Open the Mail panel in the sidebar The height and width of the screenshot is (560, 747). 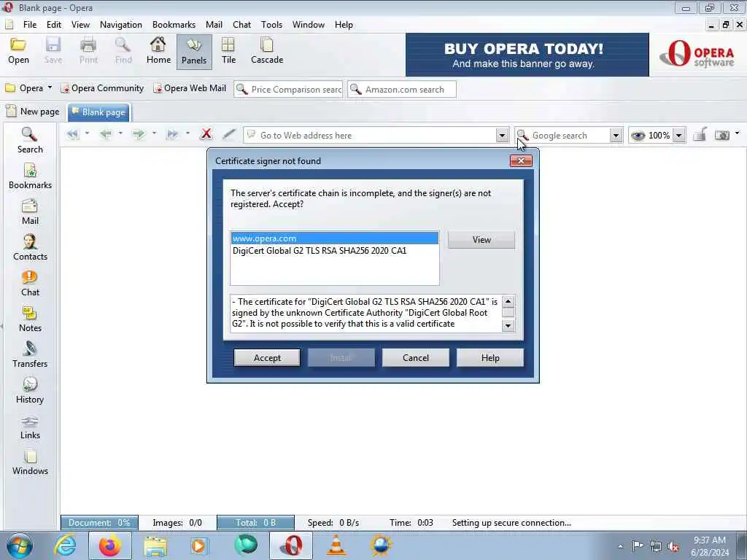pyautogui.click(x=30, y=212)
